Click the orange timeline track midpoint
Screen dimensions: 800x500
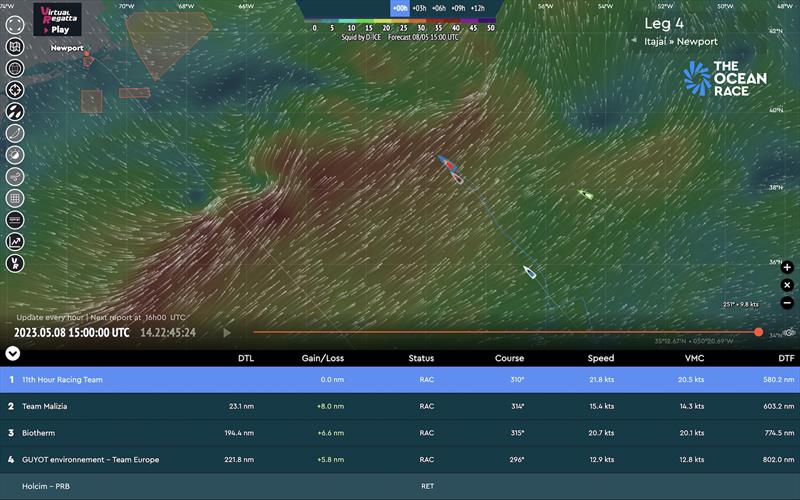coord(506,332)
